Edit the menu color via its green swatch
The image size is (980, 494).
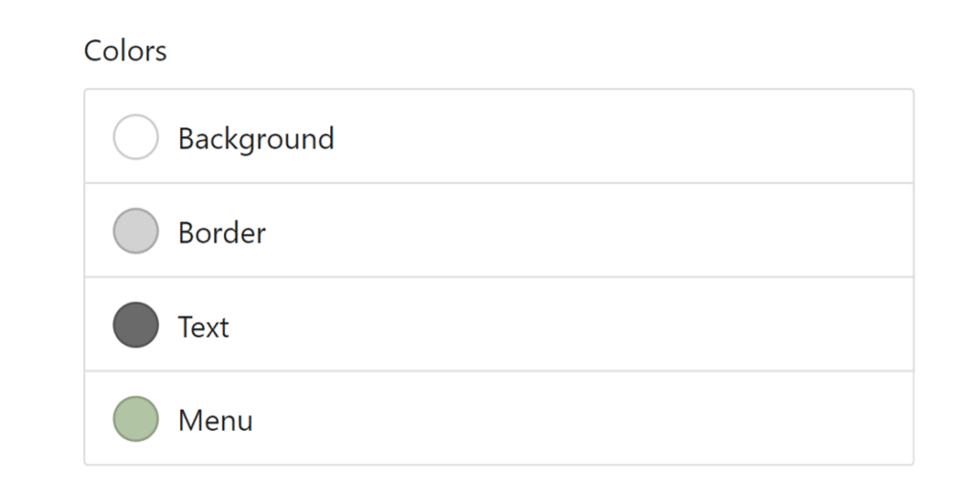135,418
